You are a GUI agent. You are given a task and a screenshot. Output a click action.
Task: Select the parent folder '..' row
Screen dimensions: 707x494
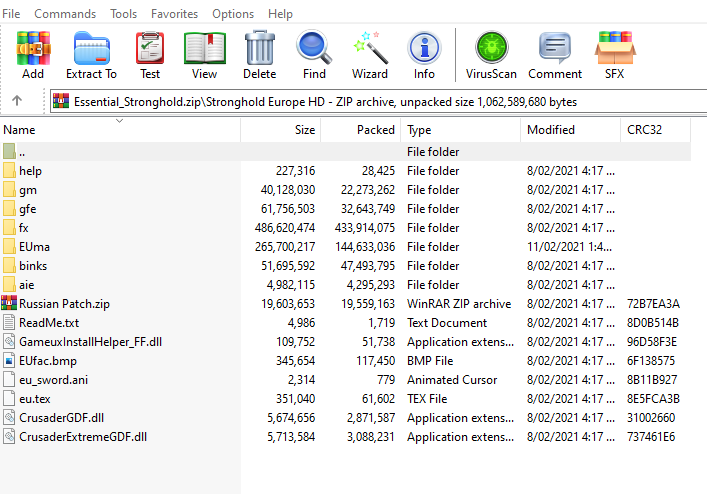[345, 152]
